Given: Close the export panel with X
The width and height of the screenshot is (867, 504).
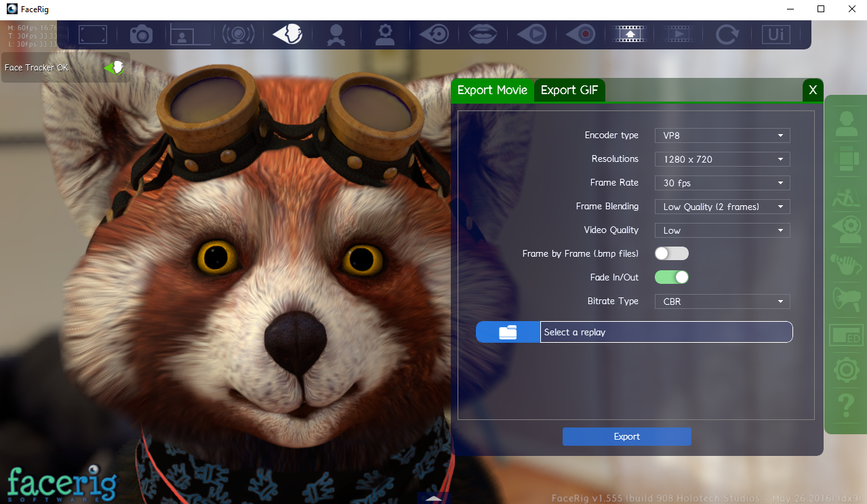Looking at the screenshot, I should point(813,90).
